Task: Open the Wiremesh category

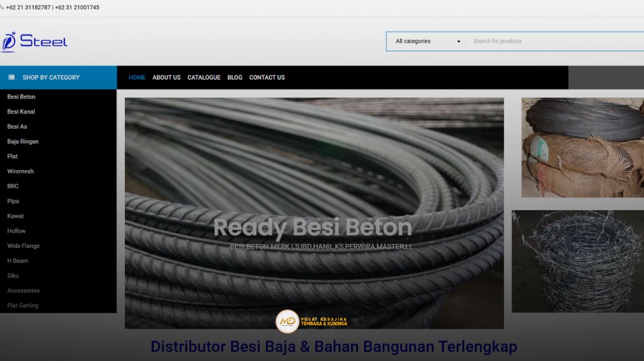Action: click(21, 171)
